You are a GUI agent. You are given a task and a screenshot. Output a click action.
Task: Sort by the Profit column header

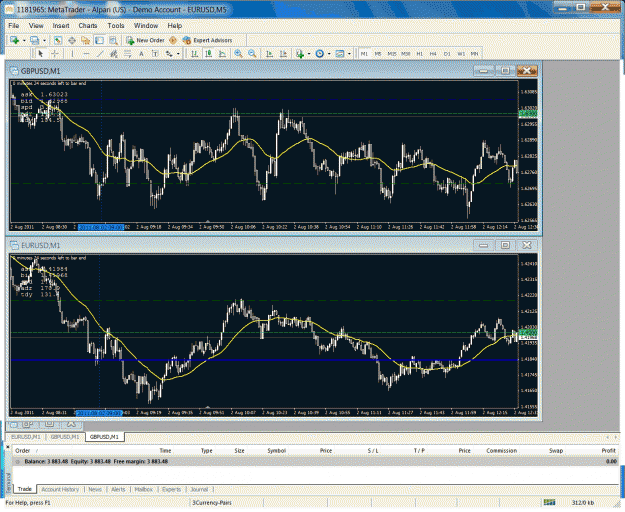(609, 451)
